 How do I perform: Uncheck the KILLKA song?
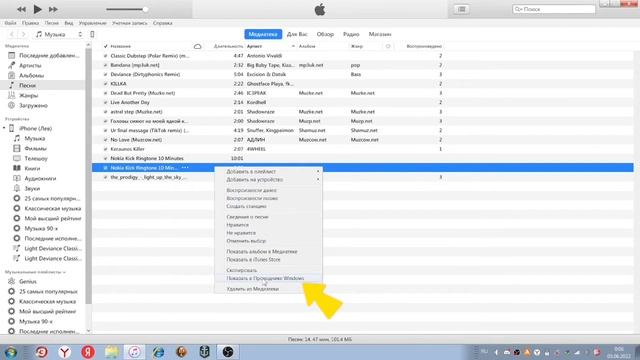point(106,84)
